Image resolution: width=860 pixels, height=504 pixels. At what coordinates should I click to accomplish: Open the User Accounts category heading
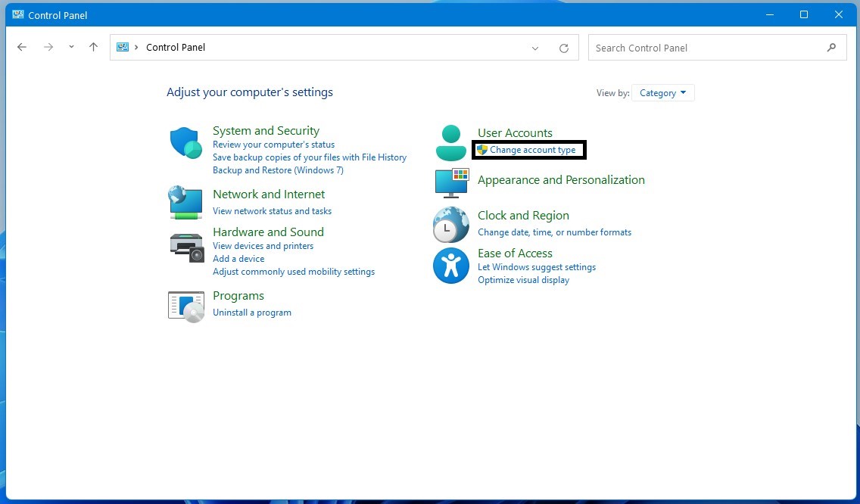click(x=515, y=132)
